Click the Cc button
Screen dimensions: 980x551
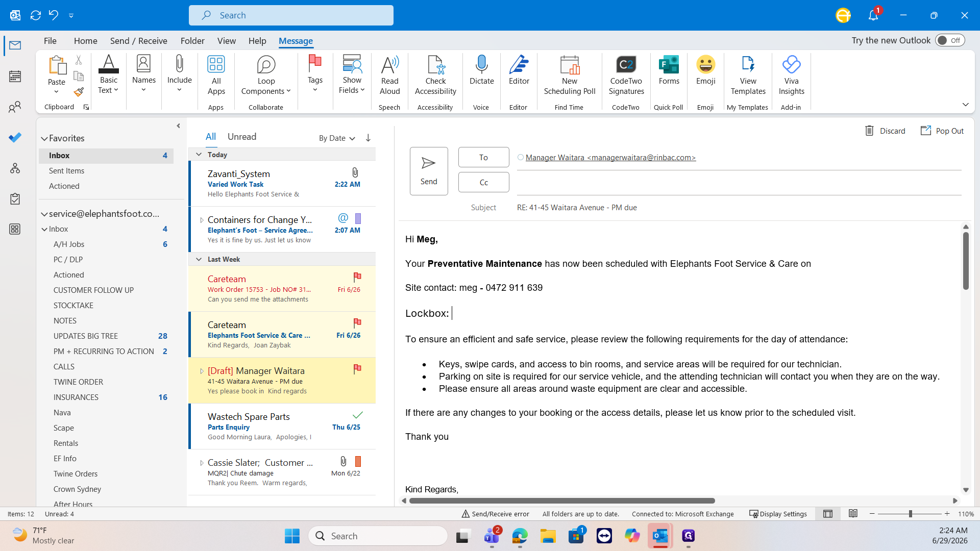[483, 182]
